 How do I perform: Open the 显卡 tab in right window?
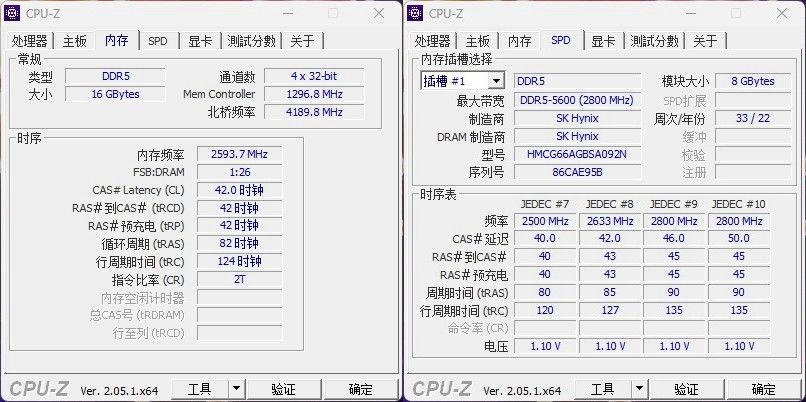[603, 41]
